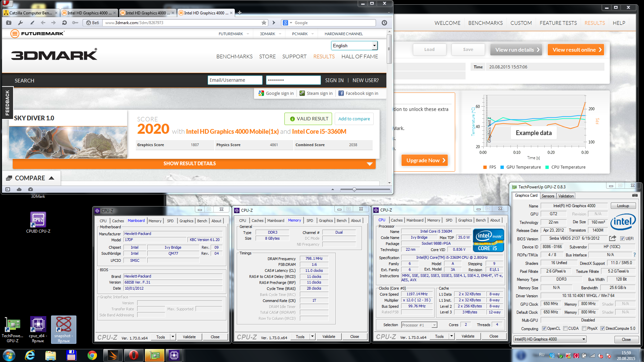Open browsing history clock icon
Screen dimensions: 644x362
(x=384, y=23)
